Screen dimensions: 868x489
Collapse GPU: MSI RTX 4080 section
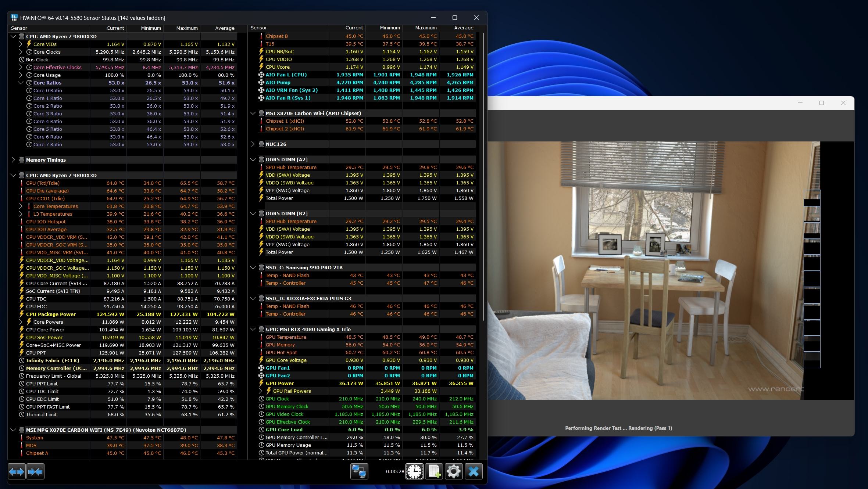[x=253, y=329]
